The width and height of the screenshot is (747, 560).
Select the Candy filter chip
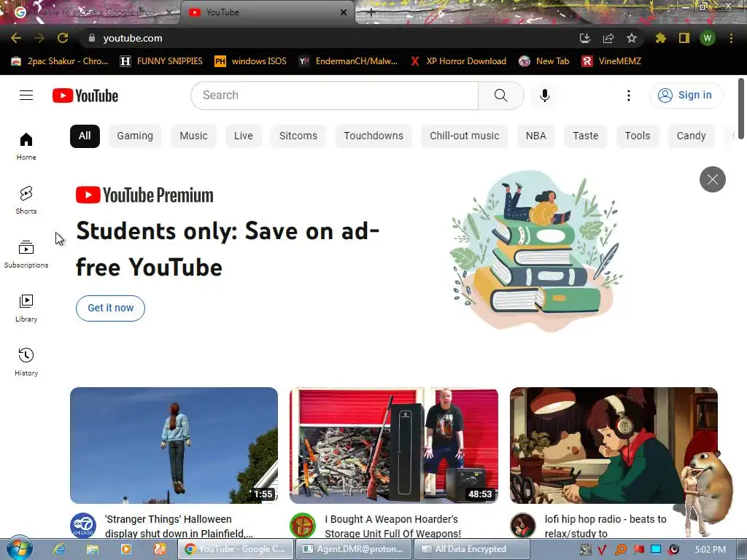pos(692,136)
